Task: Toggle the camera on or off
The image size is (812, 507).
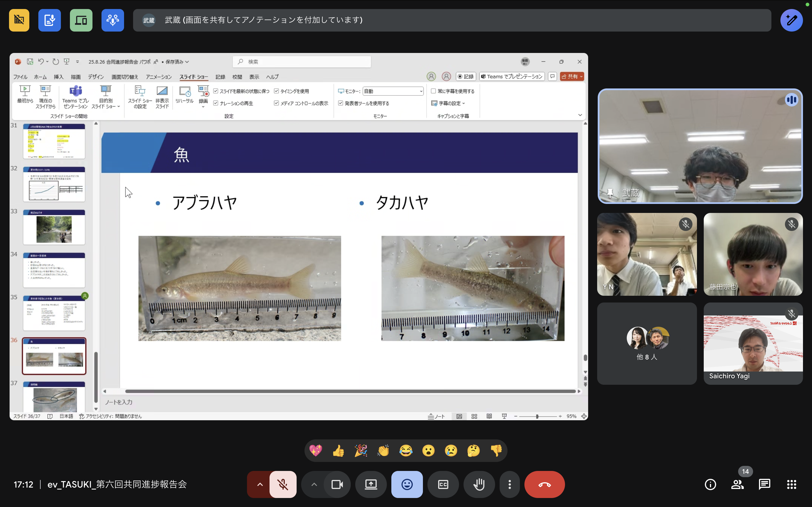Action: point(337,484)
